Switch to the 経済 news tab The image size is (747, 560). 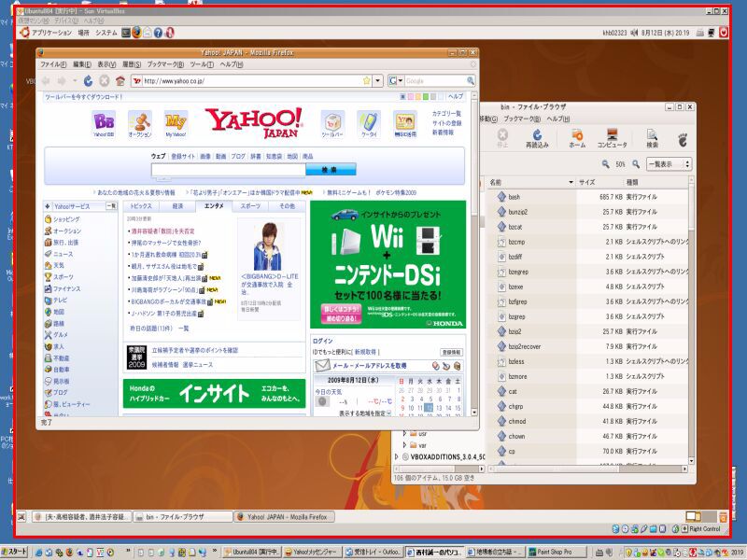pyautogui.click(x=177, y=206)
